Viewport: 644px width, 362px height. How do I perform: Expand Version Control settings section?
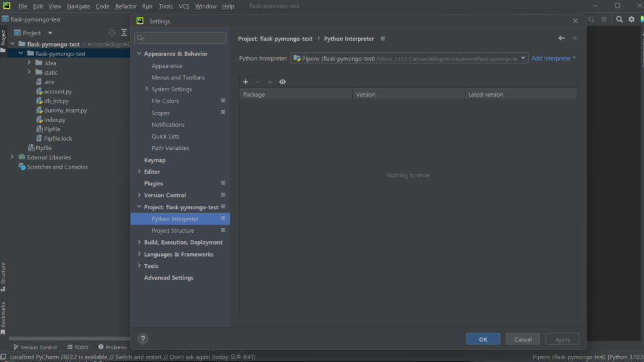(139, 195)
